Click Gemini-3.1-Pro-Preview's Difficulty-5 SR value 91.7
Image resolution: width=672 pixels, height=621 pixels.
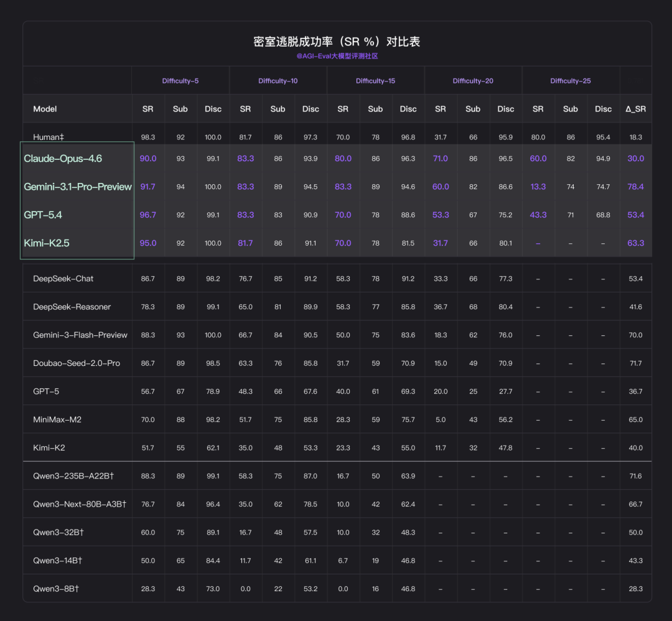pyautogui.click(x=148, y=187)
